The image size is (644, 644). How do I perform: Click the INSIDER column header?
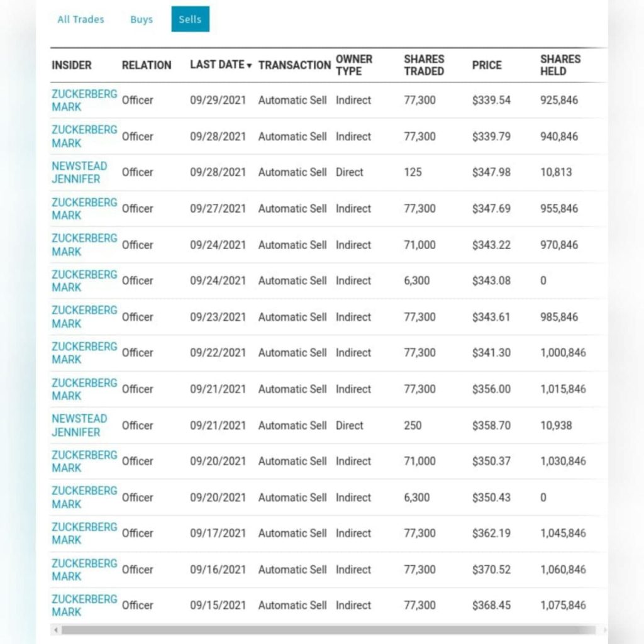[72, 65]
